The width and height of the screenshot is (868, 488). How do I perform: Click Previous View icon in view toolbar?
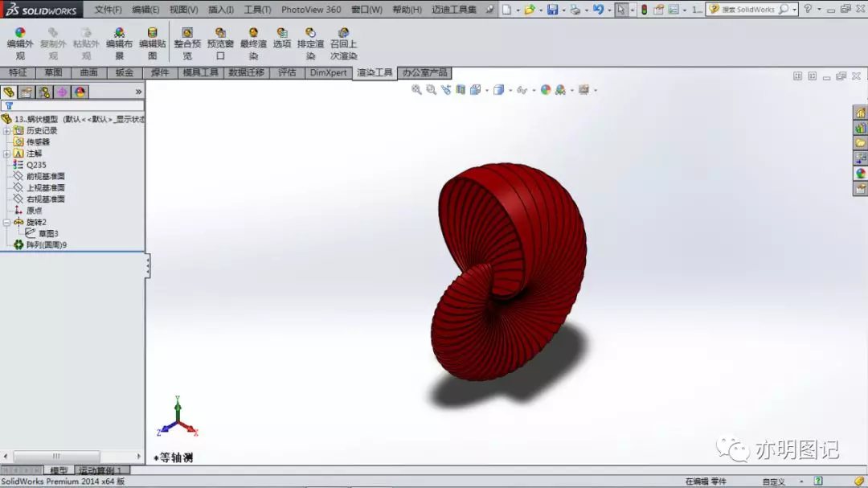click(x=445, y=90)
